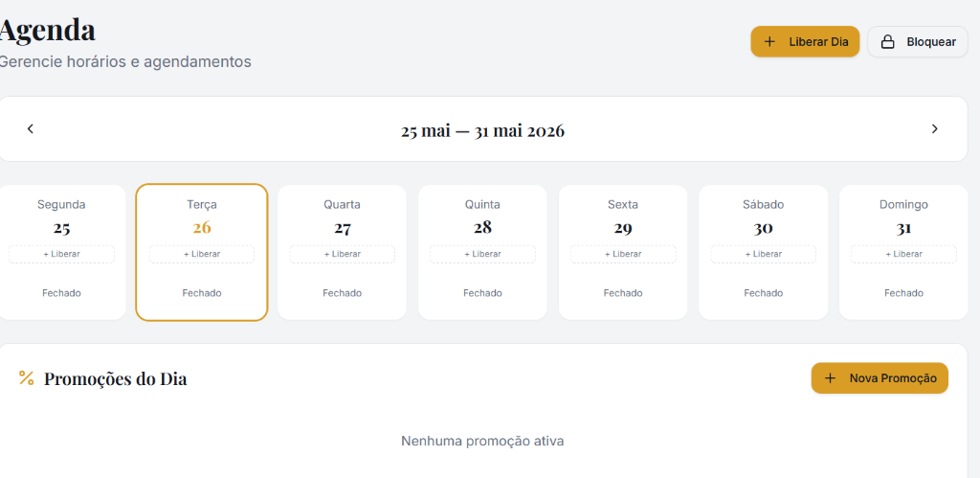Viewport: 980px width, 478px height.
Task: Go to previous week with left chevron
Action: point(30,129)
